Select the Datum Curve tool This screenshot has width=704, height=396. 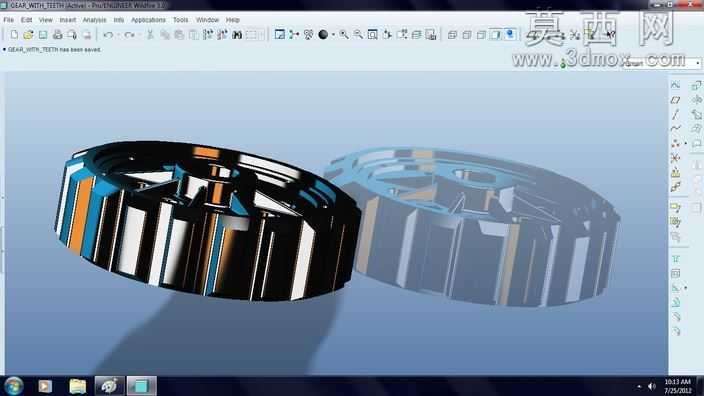[x=675, y=128]
